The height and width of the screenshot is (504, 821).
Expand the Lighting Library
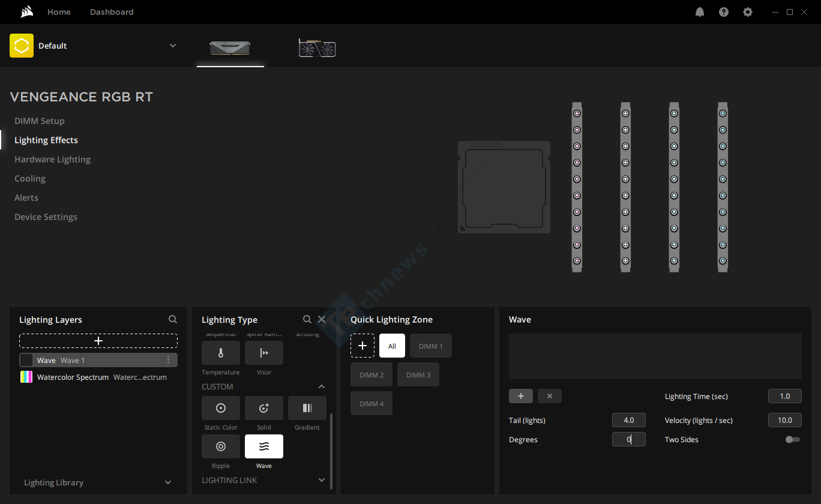[x=168, y=482]
